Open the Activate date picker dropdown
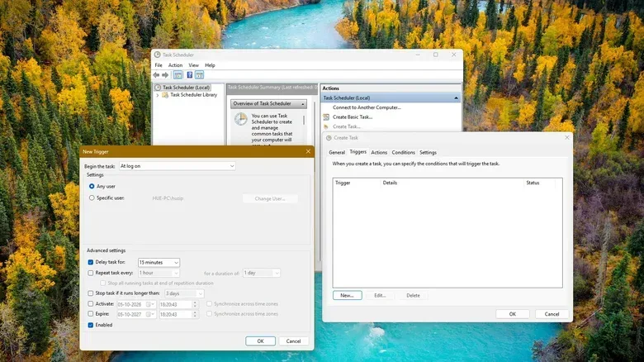The height and width of the screenshot is (362, 644). 150,304
